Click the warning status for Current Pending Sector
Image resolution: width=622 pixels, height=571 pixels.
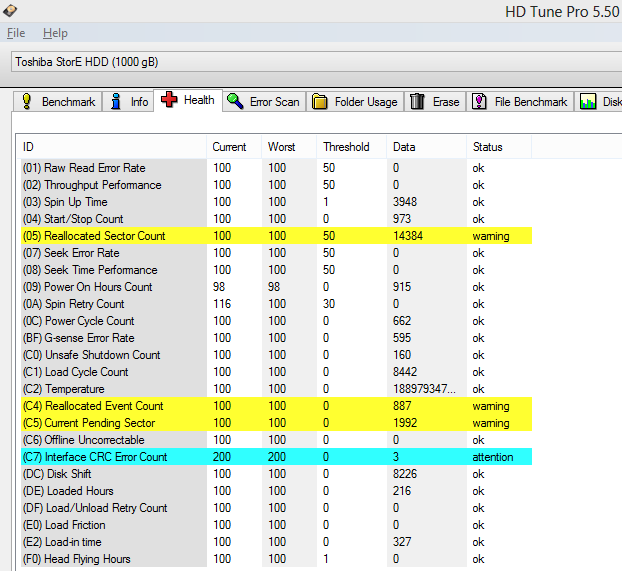coord(491,423)
